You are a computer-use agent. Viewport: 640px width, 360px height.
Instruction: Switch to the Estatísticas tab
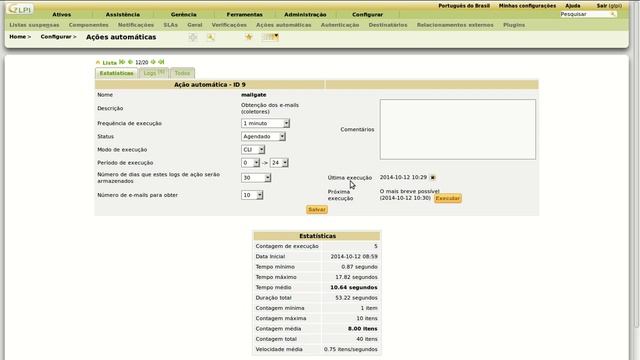(x=116, y=73)
